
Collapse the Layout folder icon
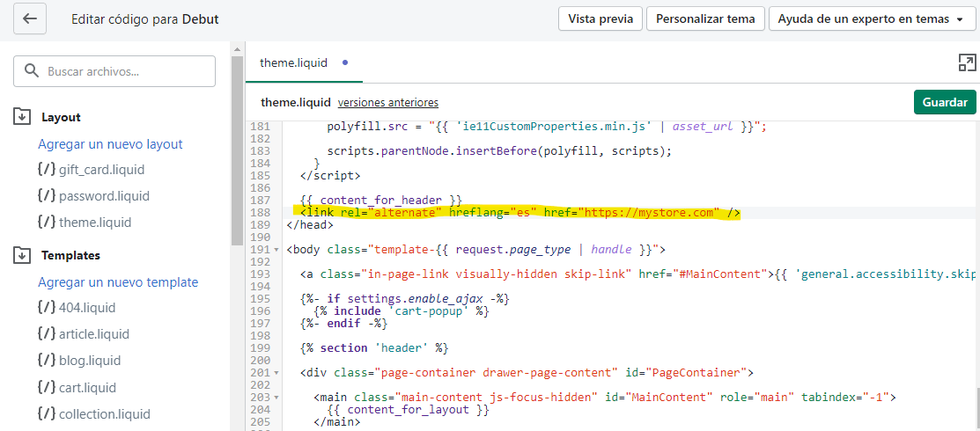[22, 117]
